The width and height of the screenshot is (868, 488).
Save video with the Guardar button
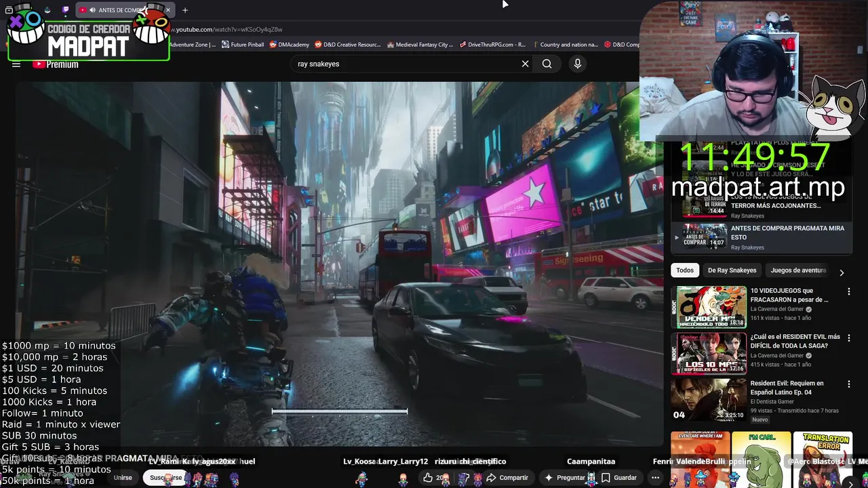pyautogui.click(x=619, y=478)
